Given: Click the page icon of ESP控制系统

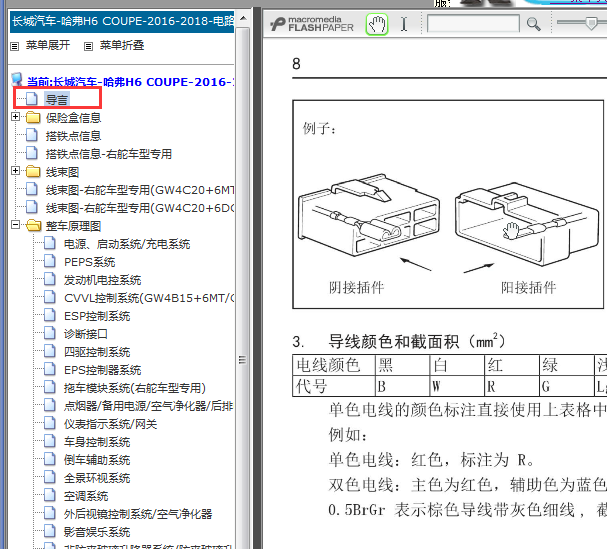Looking at the screenshot, I should [50, 315].
